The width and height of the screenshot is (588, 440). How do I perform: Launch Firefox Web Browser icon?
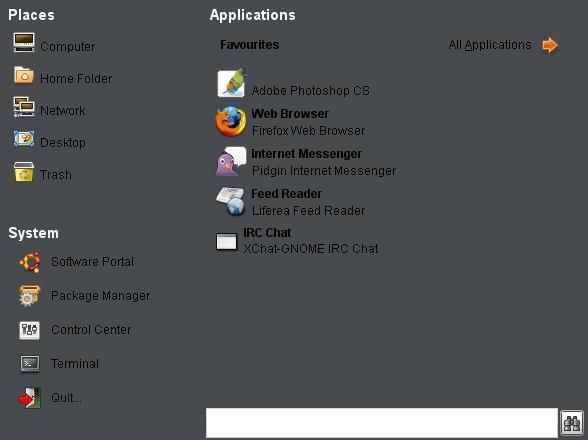pyautogui.click(x=231, y=121)
